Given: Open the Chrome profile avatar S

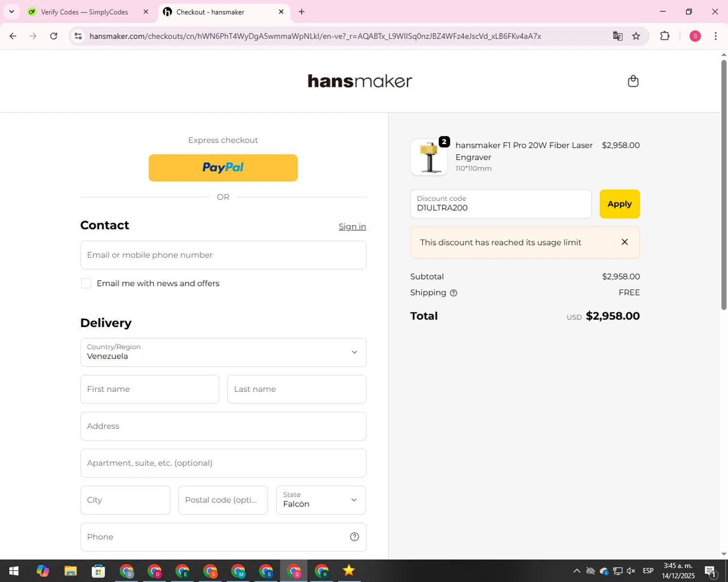Looking at the screenshot, I should click(x=695, y=36).
